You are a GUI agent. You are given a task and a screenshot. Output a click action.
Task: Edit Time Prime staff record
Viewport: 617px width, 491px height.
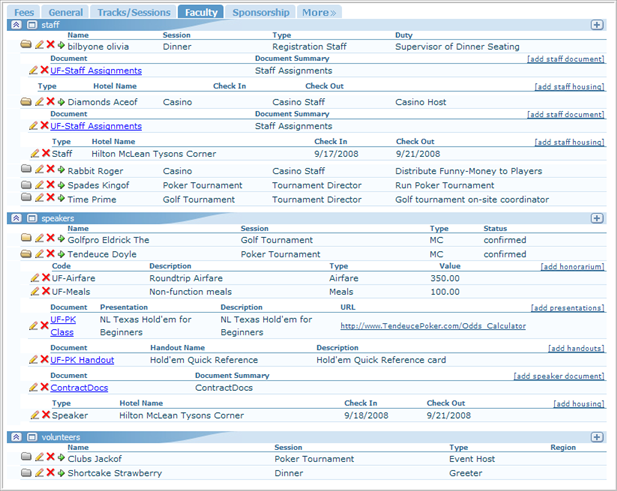click(39, 197)
